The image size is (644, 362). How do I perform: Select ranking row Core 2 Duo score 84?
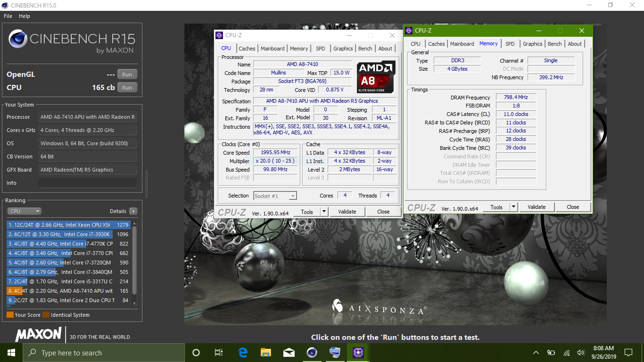[x=69, y=300]
